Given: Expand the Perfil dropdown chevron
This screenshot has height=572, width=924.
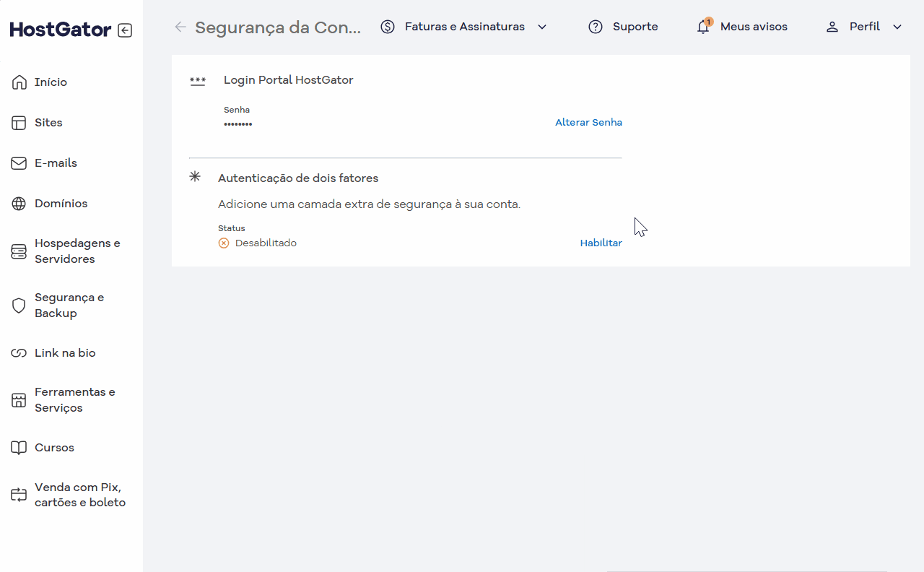Looking at the screenshot, I should (897, 27).
